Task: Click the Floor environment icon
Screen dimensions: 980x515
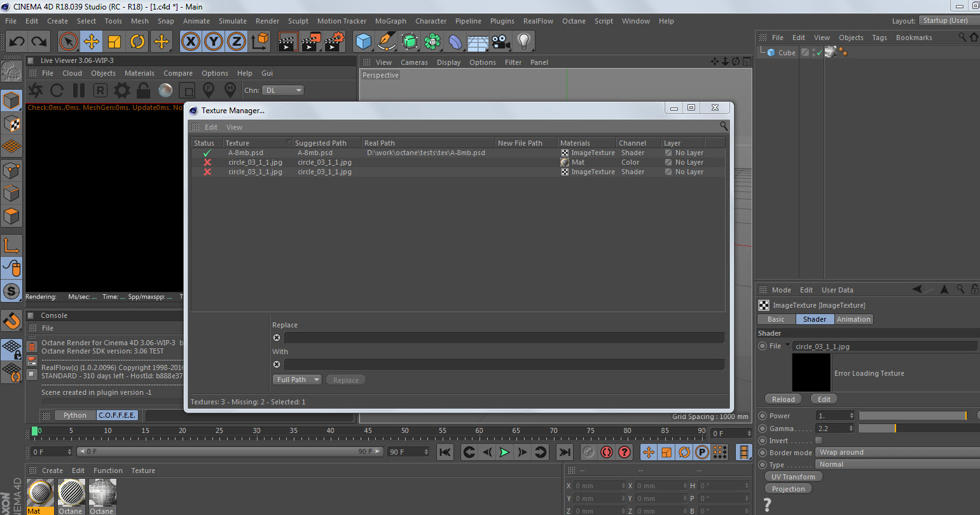Action: (x=478, y=42)
